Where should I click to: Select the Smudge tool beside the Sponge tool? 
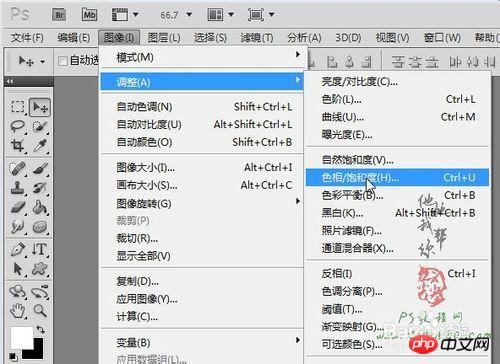pyautogui.click(x=17, y=227)
